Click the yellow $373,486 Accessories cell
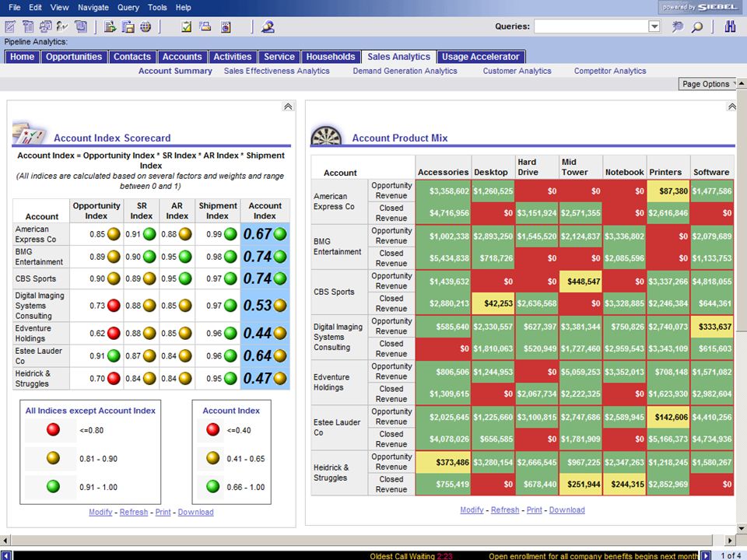This screenshot has width=747, height=560. pyautogui.click(x=443, y=462)
